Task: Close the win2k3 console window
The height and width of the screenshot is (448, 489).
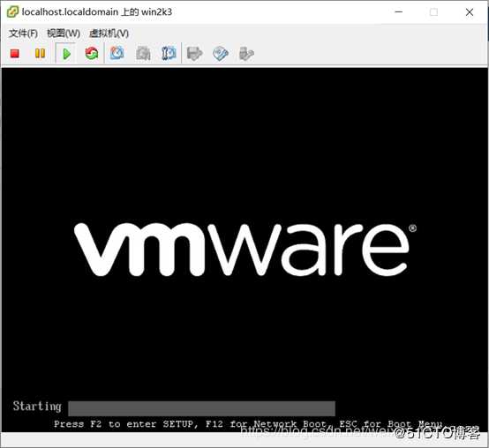Action: click(x=470, y=12)
